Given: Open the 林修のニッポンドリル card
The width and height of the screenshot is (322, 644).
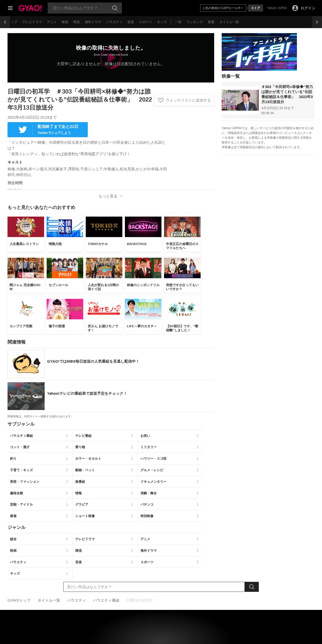Looking at the screenshot, I should [143, 274].
